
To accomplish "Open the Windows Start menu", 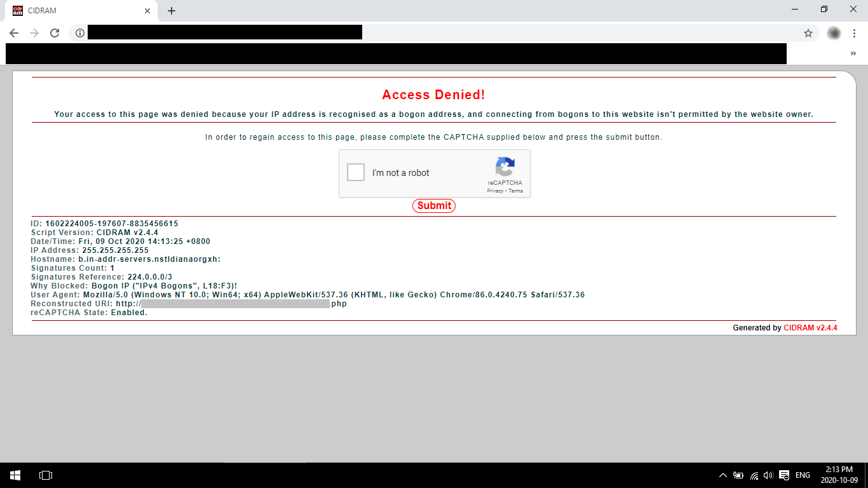I will pos(15,475).
